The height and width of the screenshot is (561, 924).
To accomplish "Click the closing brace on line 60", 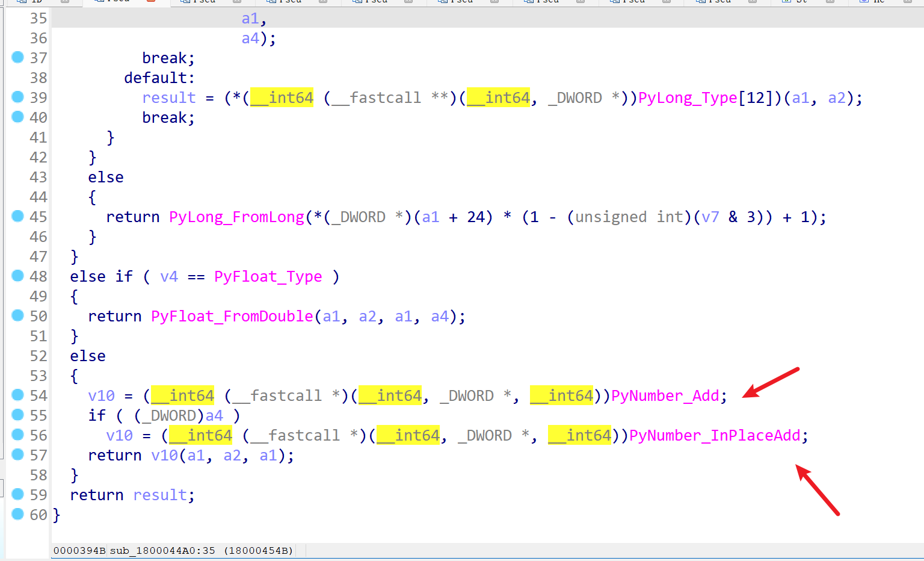I will pos(57,515).
